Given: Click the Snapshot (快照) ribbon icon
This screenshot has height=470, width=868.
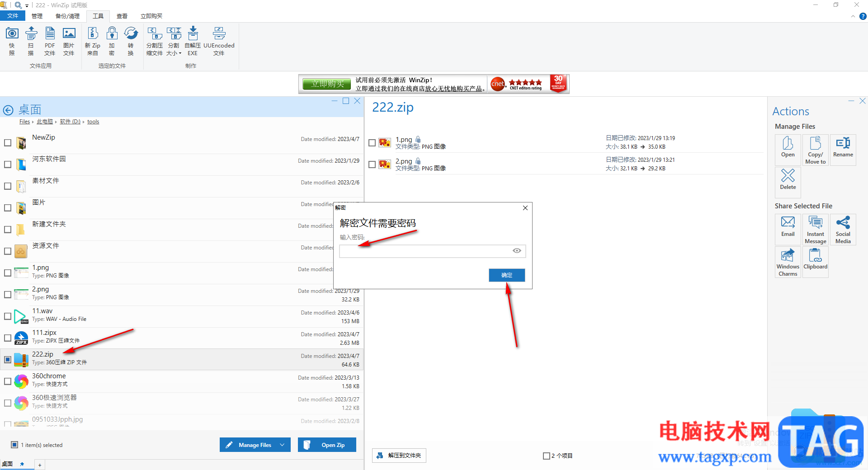Looking at the screenshot, I should coord(12,41).
